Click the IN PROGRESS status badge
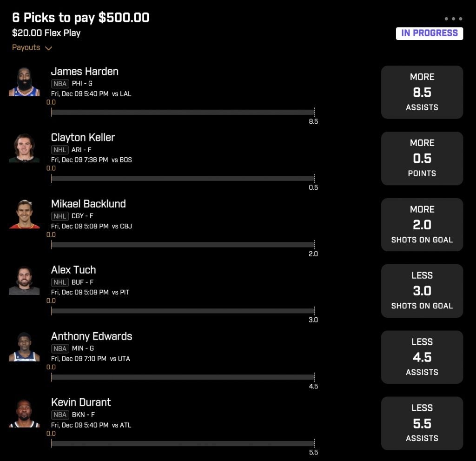This screenshot has width=476, height=461. click(429, 33)
